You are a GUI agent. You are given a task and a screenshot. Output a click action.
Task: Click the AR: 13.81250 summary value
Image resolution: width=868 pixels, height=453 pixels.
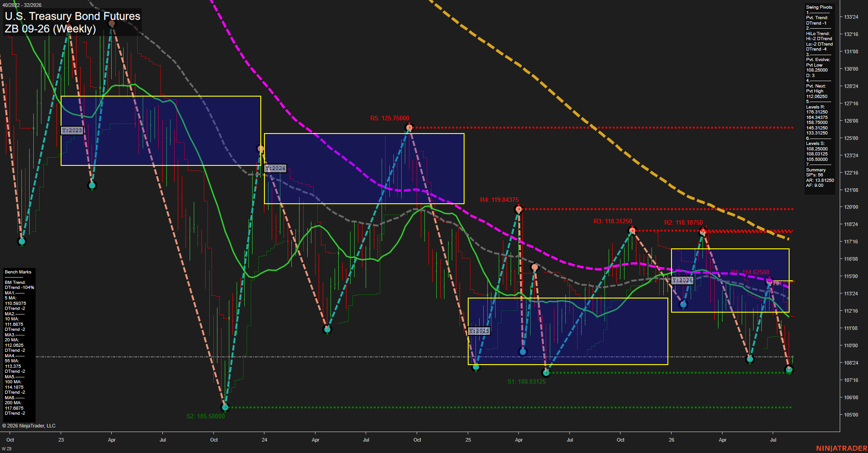820,180
